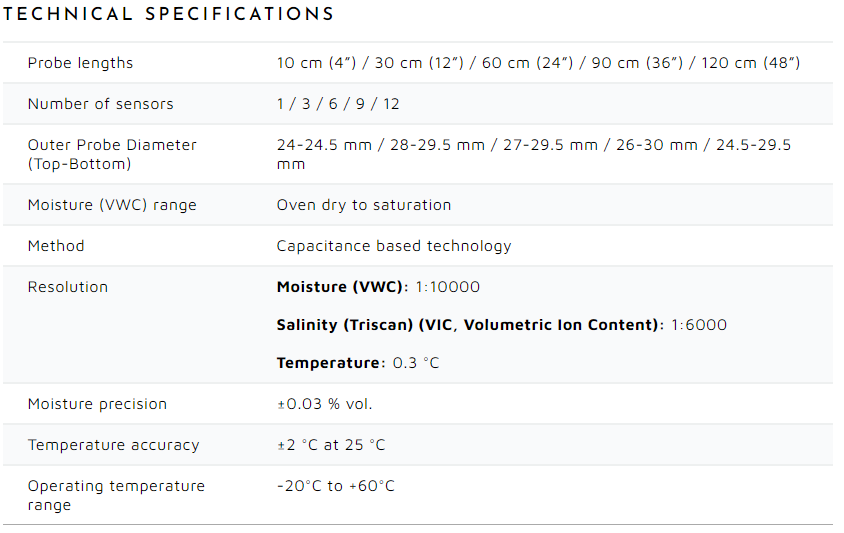Click the Oven dry to saturation text
This screenshot has height=533, width=844.
click(x=364, y=205)
